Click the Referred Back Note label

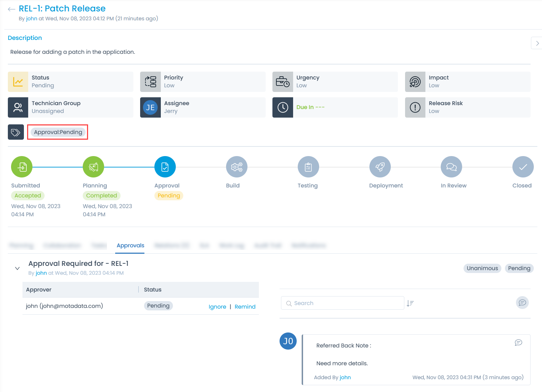(344, 346)
